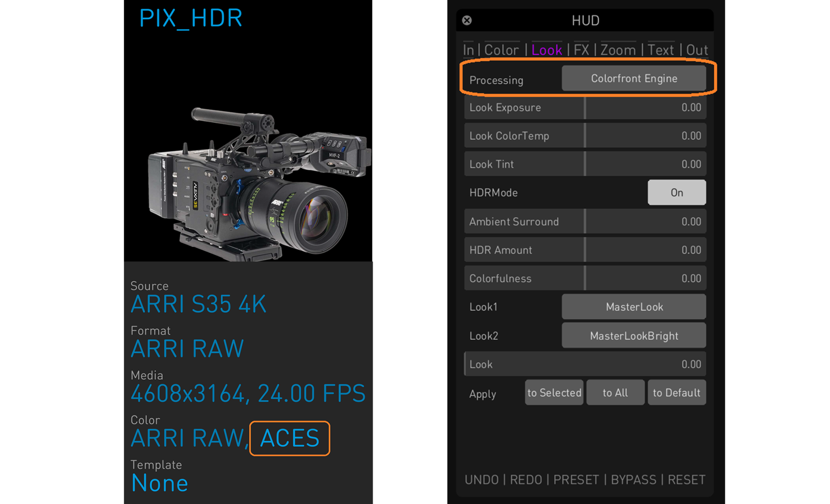
Task: Click BYPASS at panel bottom
Action: [x=633, y=480]
